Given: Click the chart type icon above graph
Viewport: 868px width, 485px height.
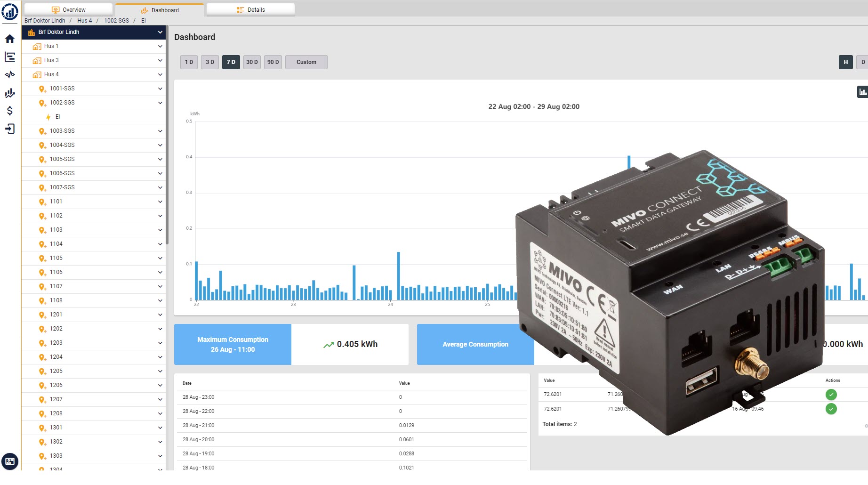Looking at the screenshot, I should (862, 92).
